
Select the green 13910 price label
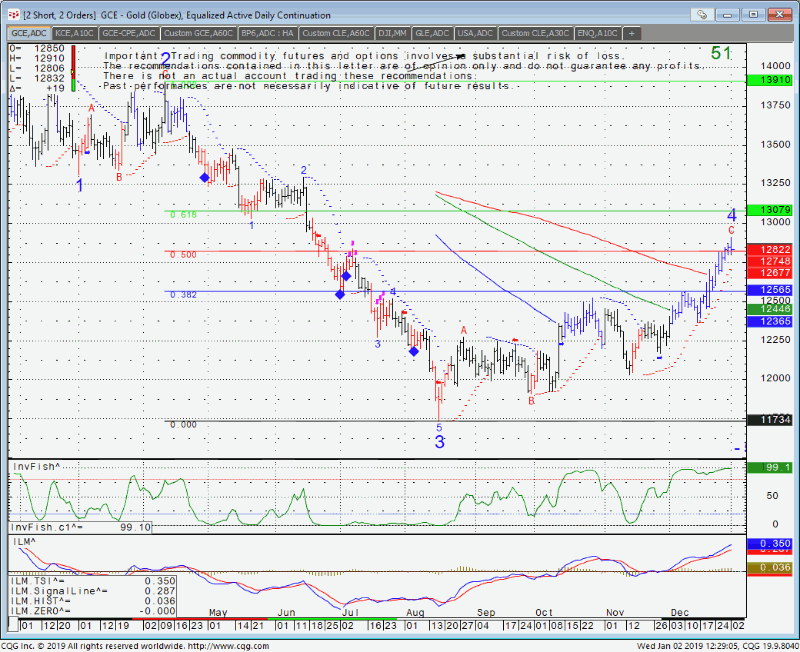[776, 79]
